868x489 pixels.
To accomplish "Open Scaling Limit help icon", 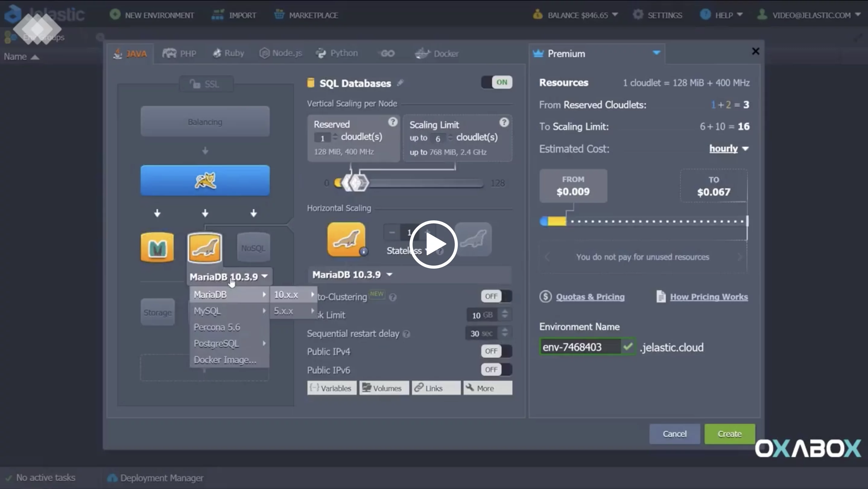I will click(x=504, y=123).
